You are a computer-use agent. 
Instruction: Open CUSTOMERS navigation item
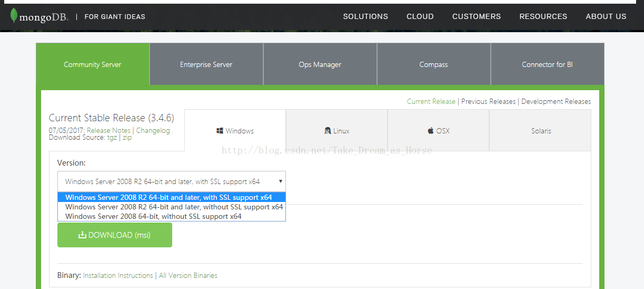[x=477, y=16]
